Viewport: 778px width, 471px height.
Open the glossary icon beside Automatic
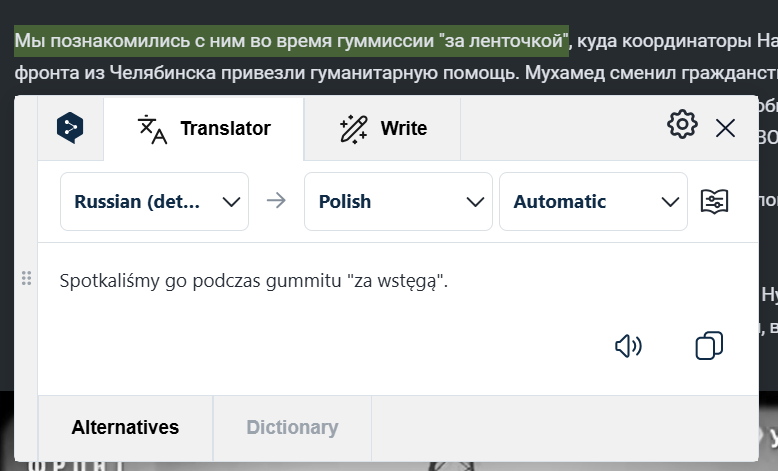click(x=714, y=201)
